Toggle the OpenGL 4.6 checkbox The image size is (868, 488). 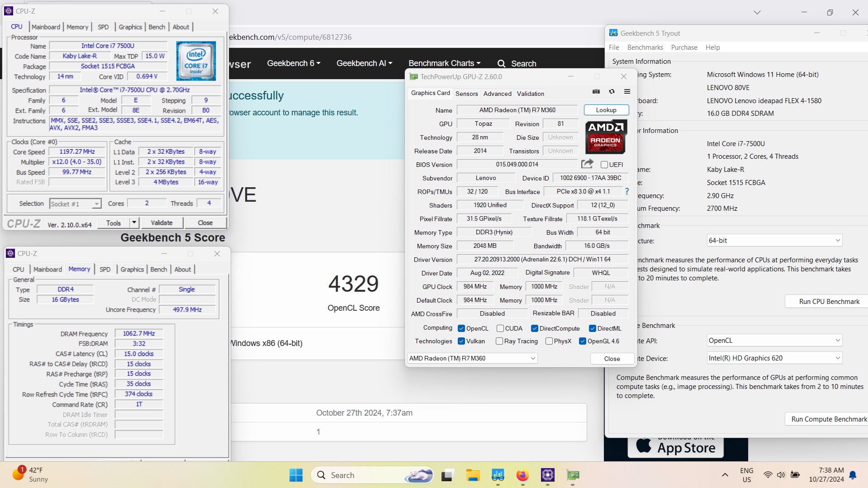coord(583,341)
